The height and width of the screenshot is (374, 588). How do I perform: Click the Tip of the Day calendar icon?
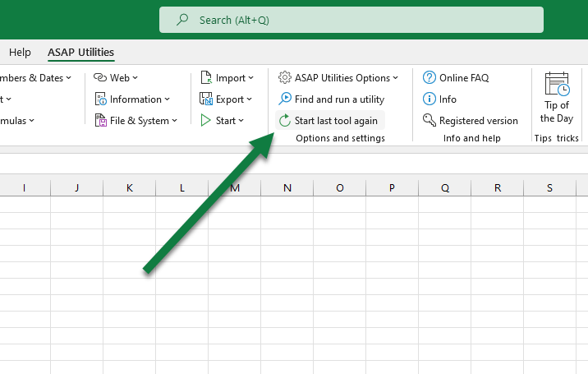coord(558,84)
